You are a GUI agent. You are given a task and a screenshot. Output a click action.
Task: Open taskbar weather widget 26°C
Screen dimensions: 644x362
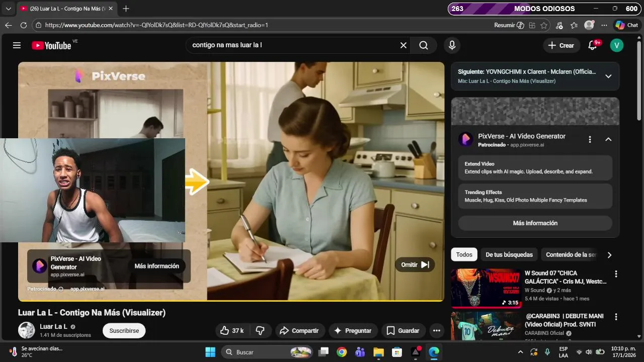(x=35, y=352)
